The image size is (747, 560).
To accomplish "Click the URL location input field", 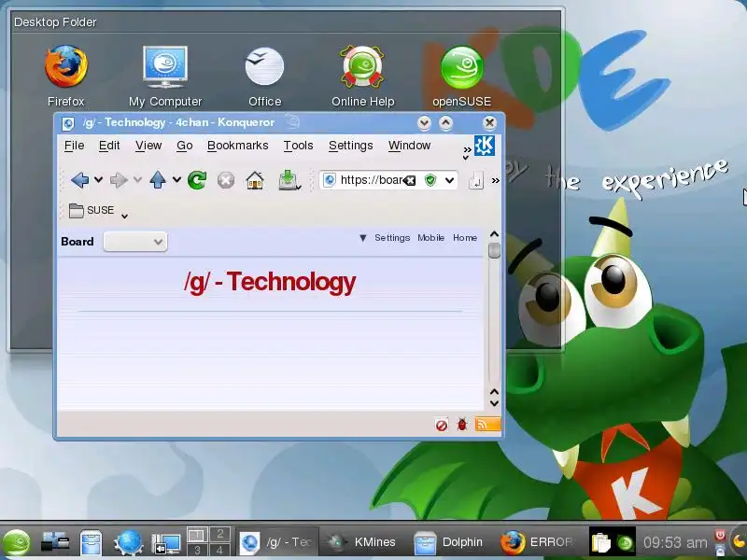I will 370,180.
